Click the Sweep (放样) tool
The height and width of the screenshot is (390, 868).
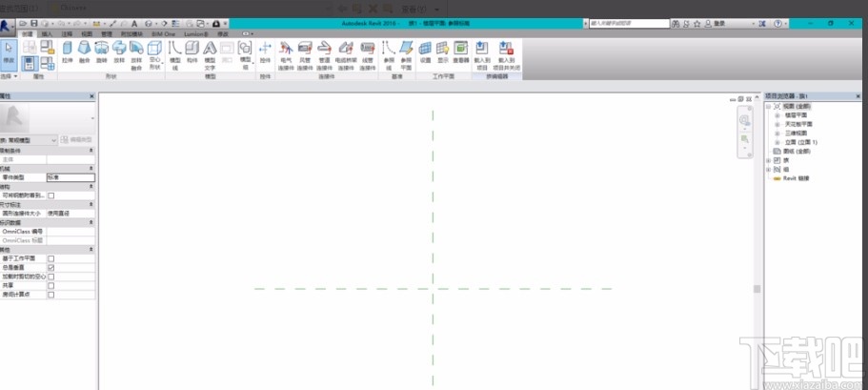coord(119,51)
